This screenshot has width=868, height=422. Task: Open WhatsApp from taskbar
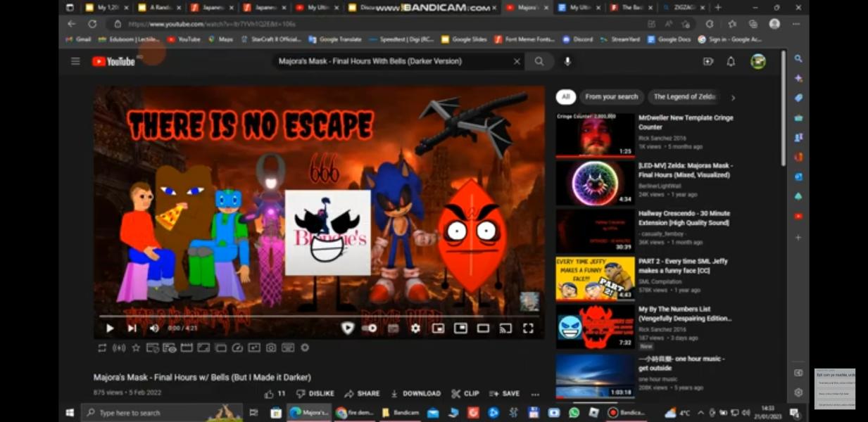pyautogui.click(x=574, y=413)
